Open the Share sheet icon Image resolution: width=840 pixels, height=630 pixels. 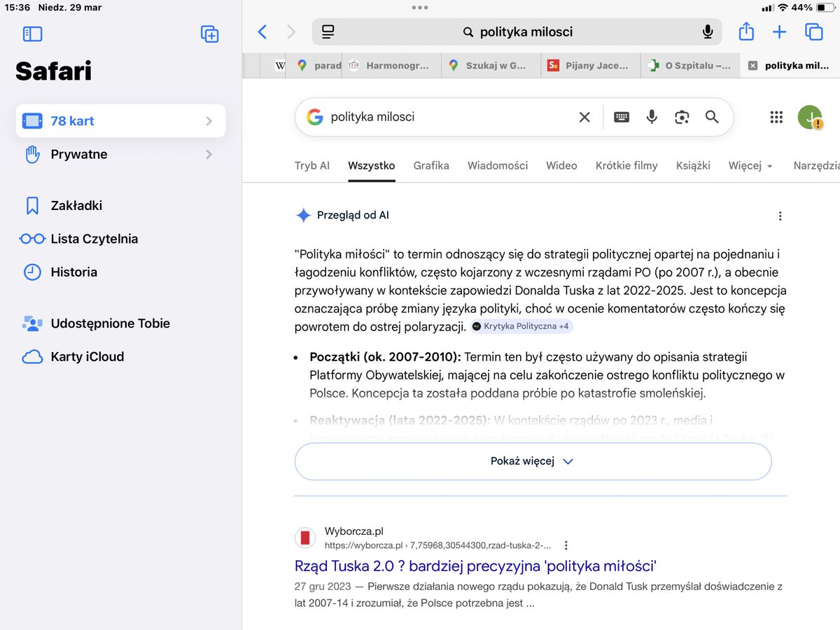746,31
